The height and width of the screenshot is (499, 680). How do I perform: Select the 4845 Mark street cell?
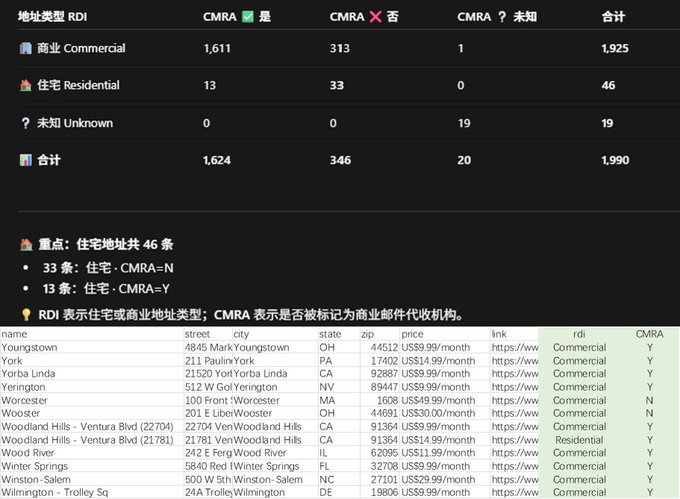point(208,348)
